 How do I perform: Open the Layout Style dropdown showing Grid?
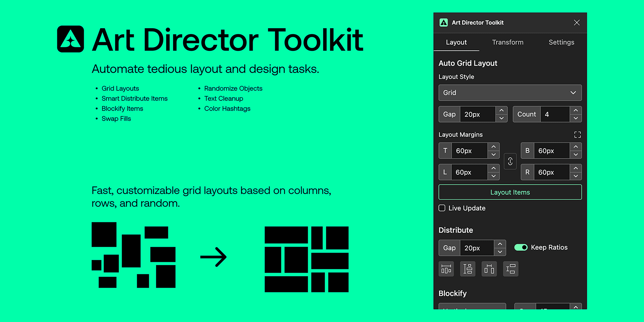coord(510,93)
